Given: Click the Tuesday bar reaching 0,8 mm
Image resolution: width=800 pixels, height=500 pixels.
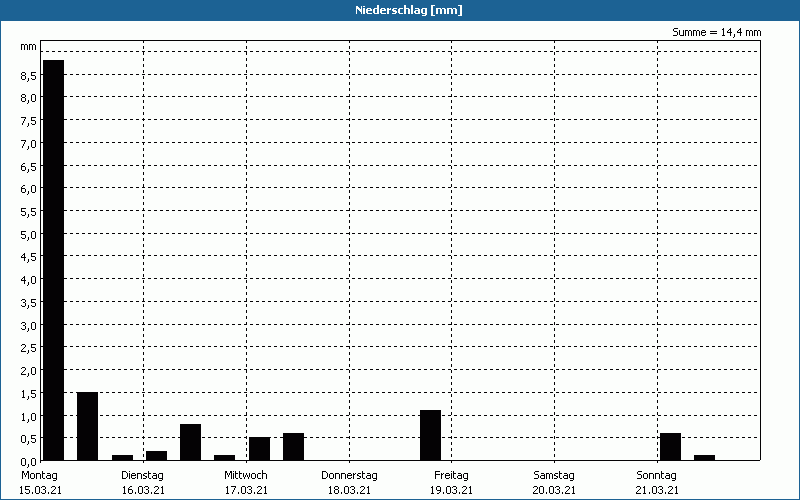Looking at the screenshot, I should (x=190, y=442).
